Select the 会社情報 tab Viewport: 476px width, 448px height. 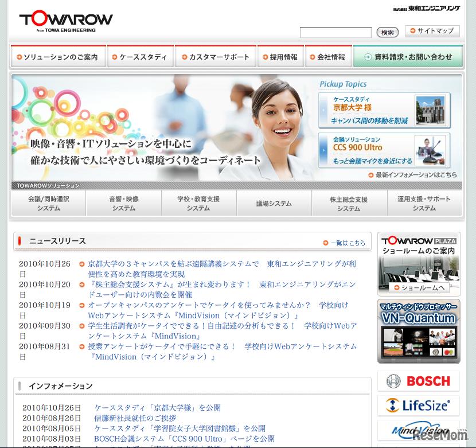[x=328, y=56]
